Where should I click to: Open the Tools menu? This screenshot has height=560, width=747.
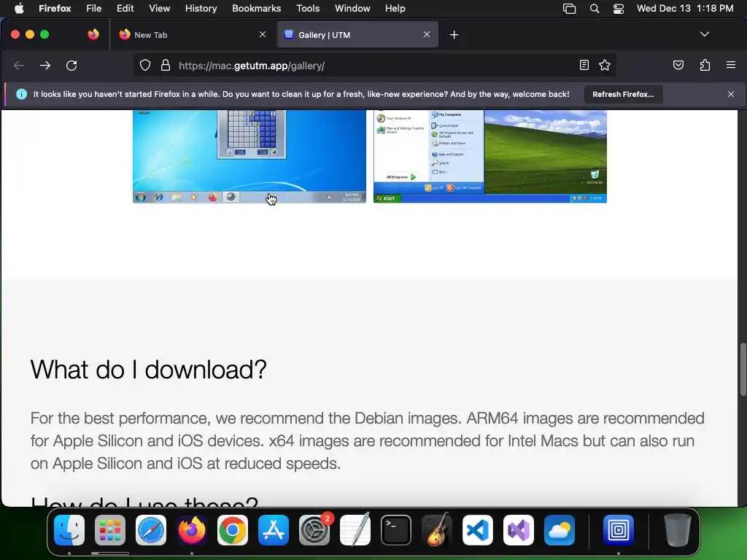coord(308,8)
